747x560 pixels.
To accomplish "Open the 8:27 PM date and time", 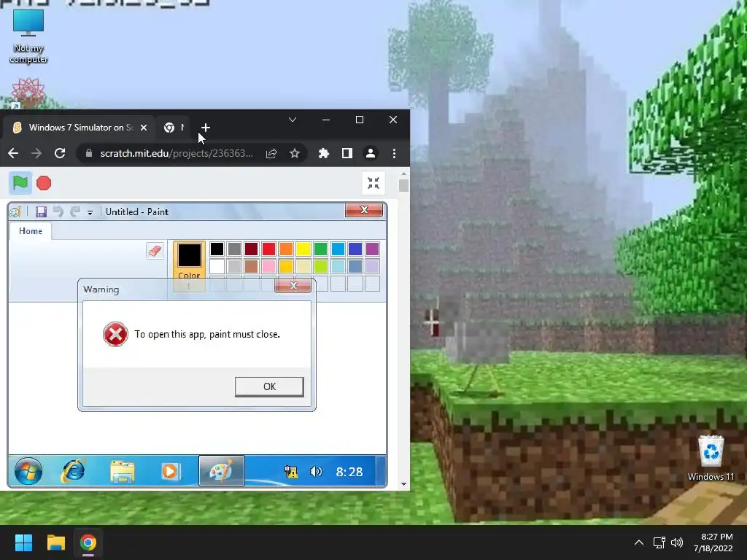I will (713, 542).
